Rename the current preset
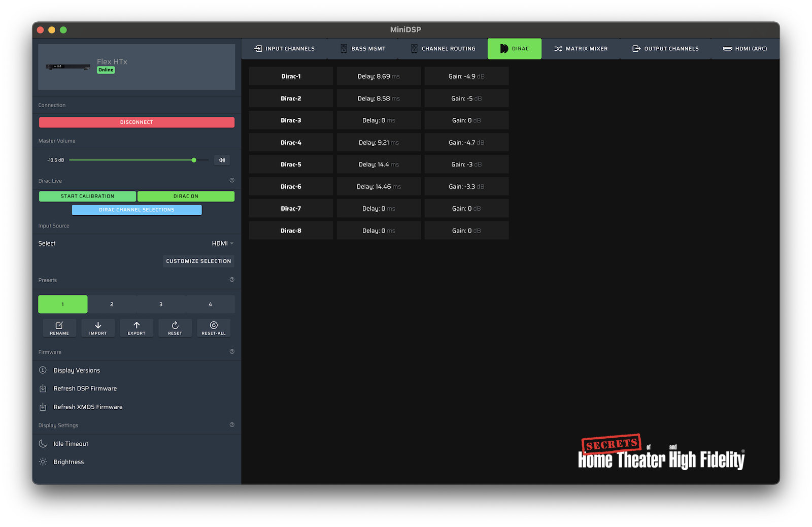The image size is (812, 527). click(x=59, y=328)
